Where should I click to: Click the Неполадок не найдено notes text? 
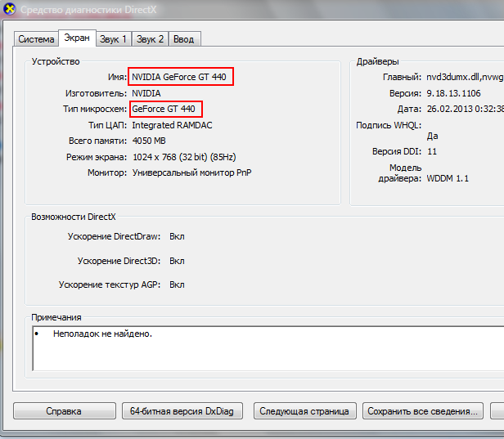tap(102, 334)
